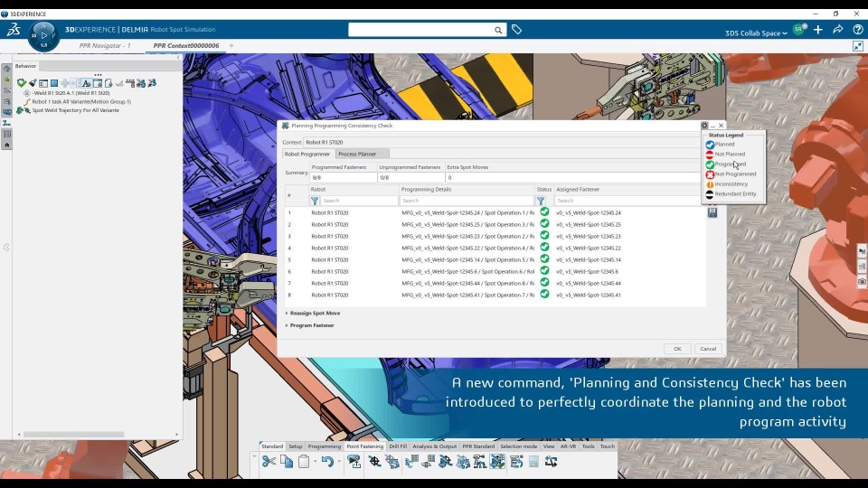
Task: Open the dialog settings gear icon
Action: 704,126
